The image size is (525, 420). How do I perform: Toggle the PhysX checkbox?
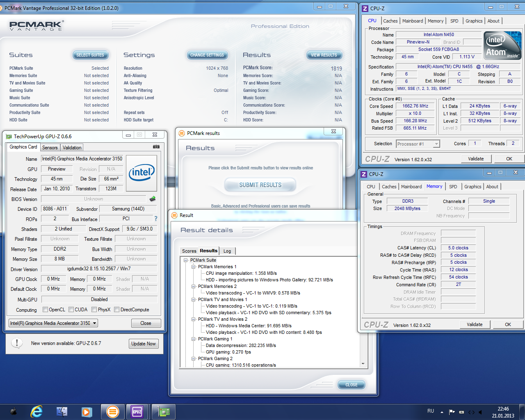(94, 310)
